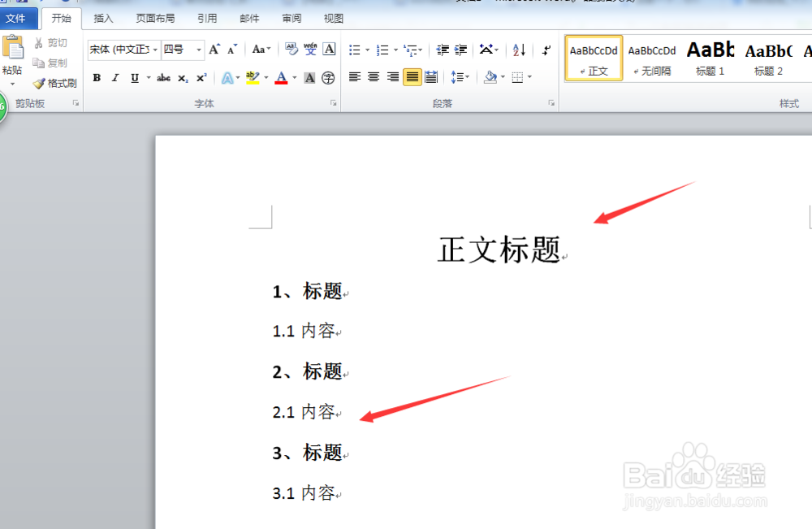812x529 pixels.
Task: Open the Font dialog box launcher
Action: [x=333, y=103]
